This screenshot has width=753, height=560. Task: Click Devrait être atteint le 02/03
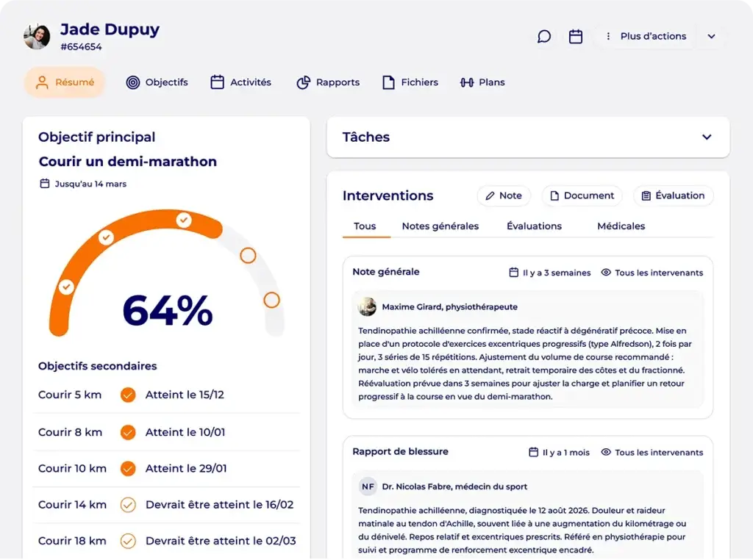221,542
